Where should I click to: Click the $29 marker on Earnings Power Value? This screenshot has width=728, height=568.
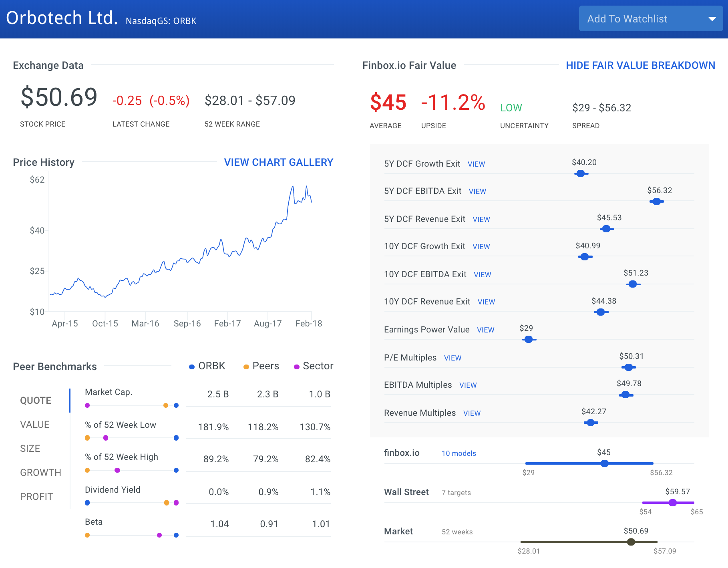[x=529, y=339]
